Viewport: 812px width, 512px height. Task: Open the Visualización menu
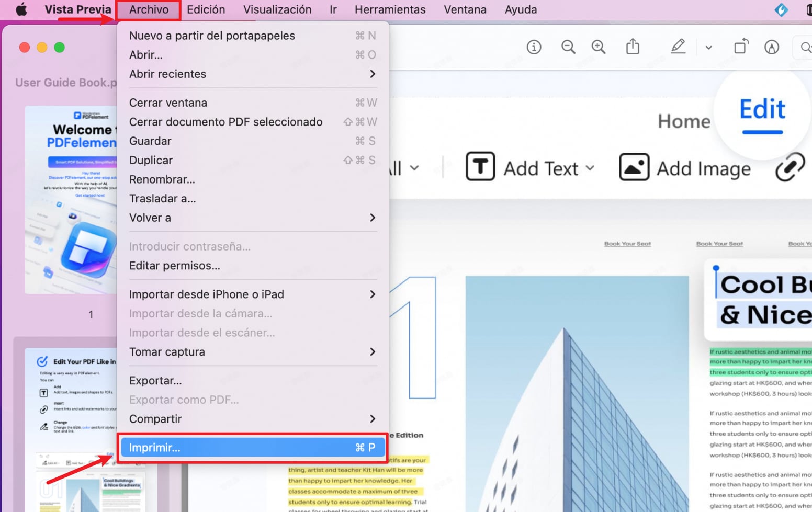pyautogui.click(x=277, y=9)
